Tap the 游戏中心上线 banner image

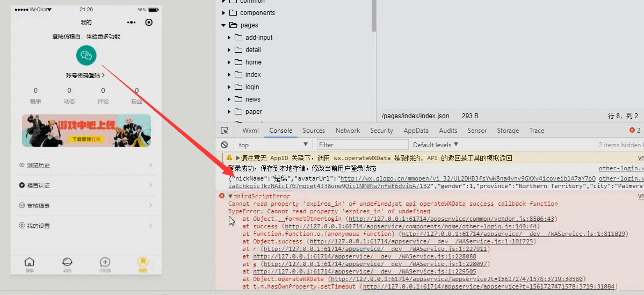pos(86,130)
